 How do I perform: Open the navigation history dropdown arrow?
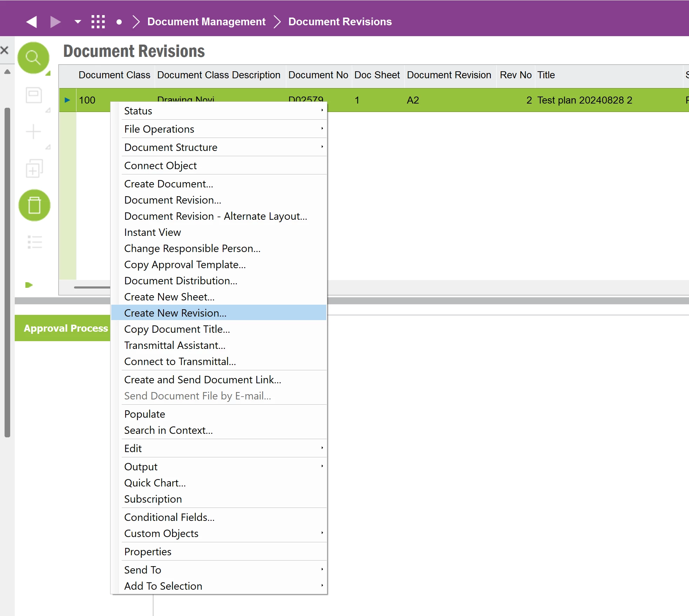(x=78, y=22)
